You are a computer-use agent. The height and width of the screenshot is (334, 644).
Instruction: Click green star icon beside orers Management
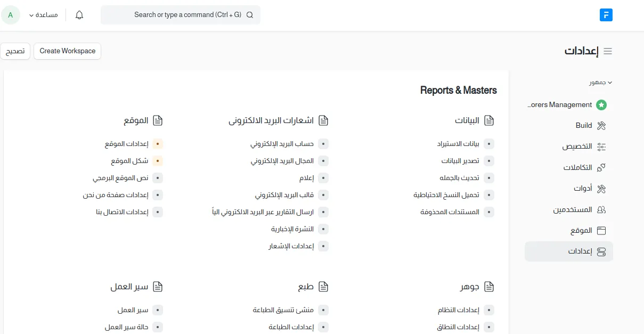601,105
